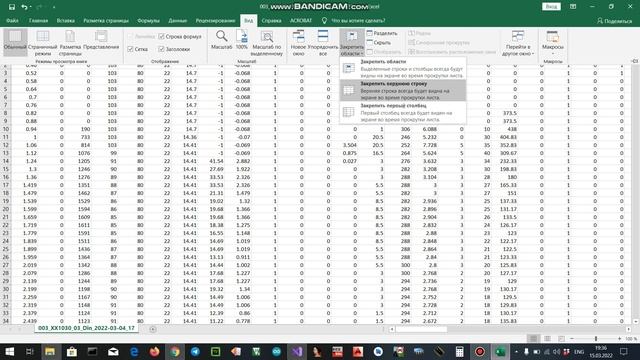
Task: Open the Формулы ribbon tab
Action: click(x=149, y=20)
